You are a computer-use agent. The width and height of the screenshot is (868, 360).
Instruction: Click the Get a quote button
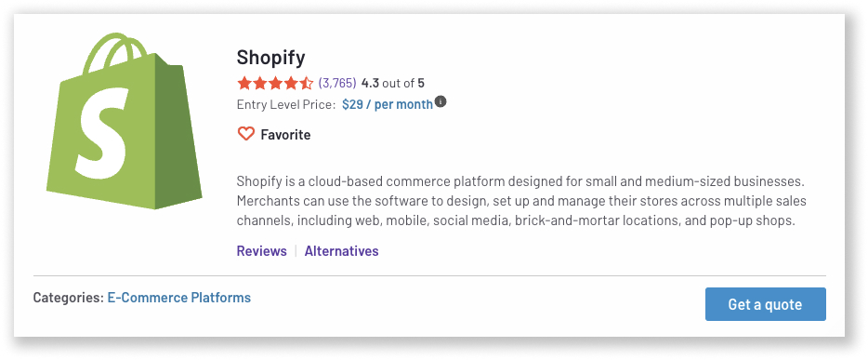click(765, 304)
